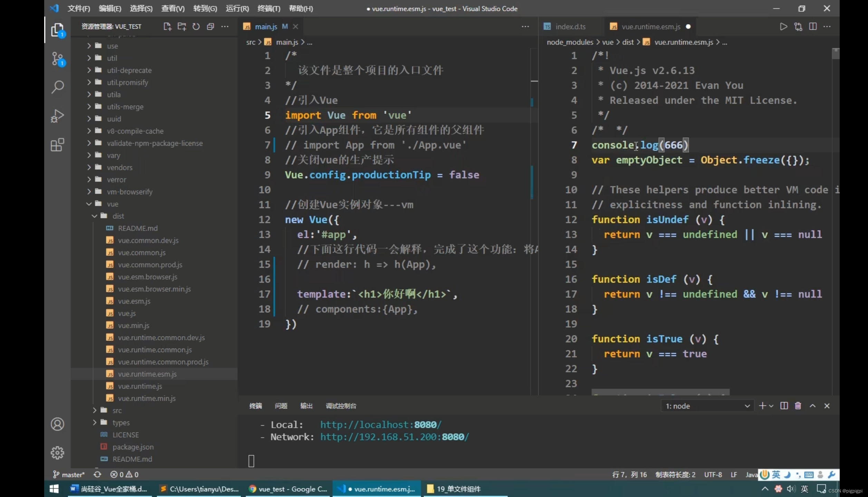
Task: Refresh the explorer tree
Action: pos(196,27)
